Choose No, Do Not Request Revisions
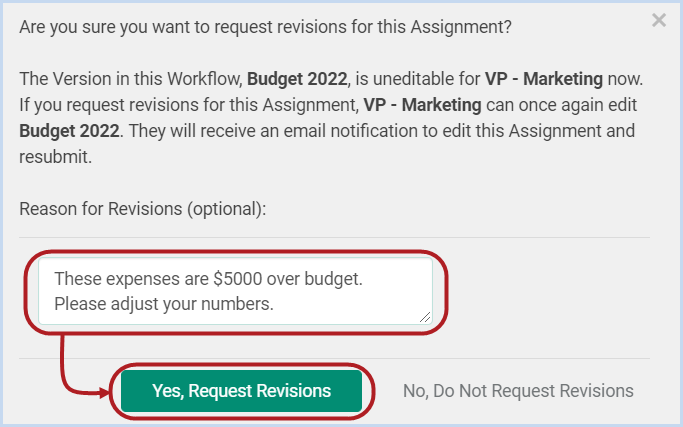683x427 pixels. [x=518, y=391]
